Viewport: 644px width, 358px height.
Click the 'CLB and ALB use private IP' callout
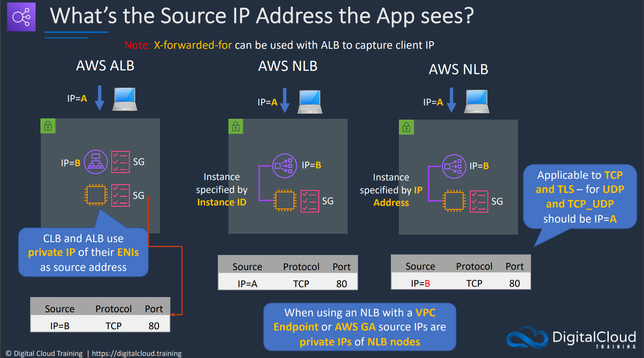(x=83, y=252)
